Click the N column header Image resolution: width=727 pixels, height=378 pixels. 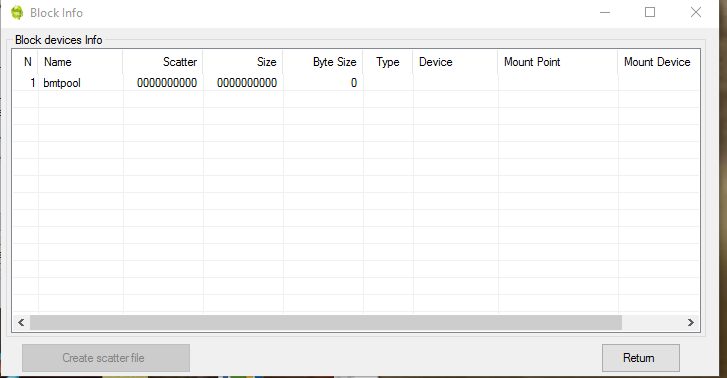point(26,62)
